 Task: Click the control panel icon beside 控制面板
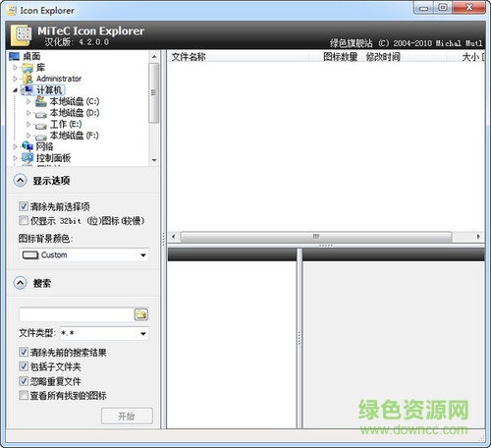(x=27, y=158)
